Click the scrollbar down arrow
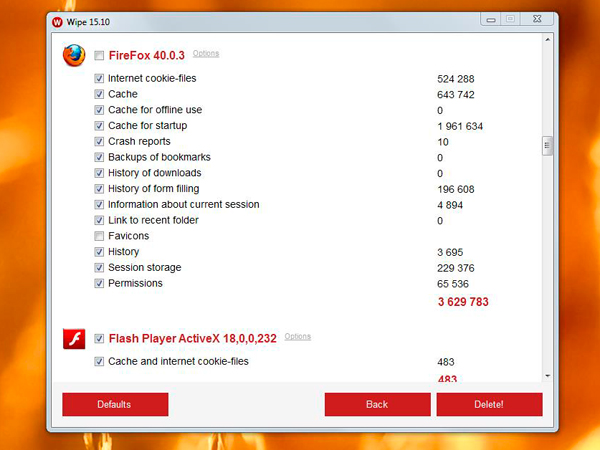 548,376
